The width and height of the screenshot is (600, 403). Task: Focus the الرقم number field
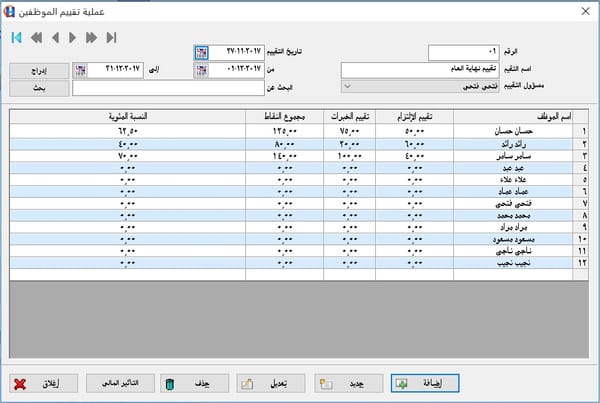464,52
